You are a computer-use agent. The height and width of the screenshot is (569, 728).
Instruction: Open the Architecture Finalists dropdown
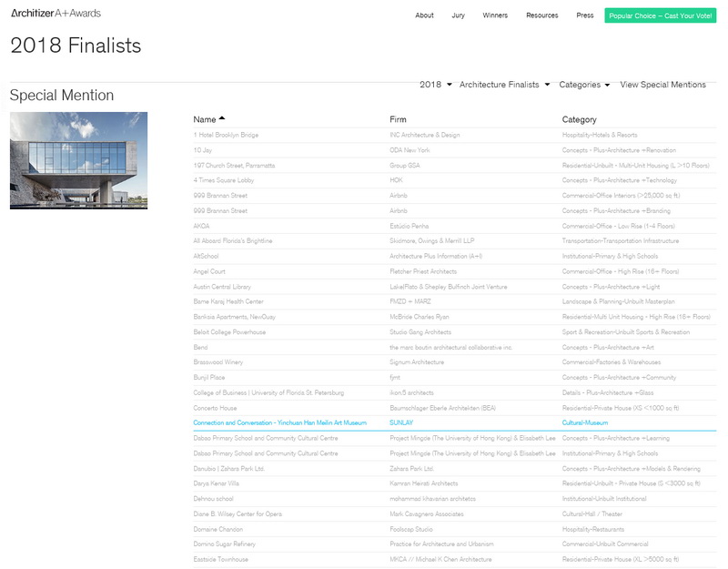505,85
